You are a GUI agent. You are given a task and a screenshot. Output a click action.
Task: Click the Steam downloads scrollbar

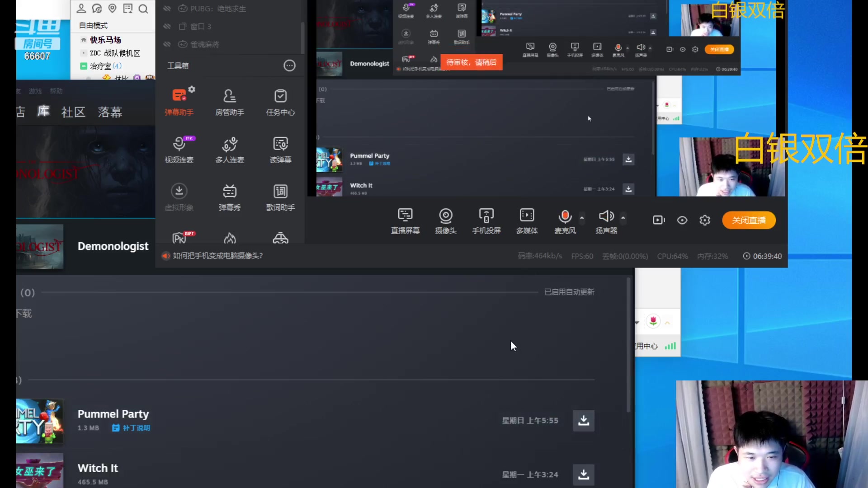pyautogui.click(x=628, y=345)
